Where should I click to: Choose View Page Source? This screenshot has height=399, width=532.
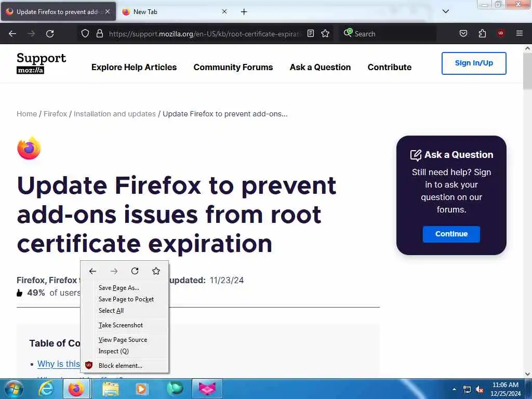pyautogui.click(x=125, y=340)
